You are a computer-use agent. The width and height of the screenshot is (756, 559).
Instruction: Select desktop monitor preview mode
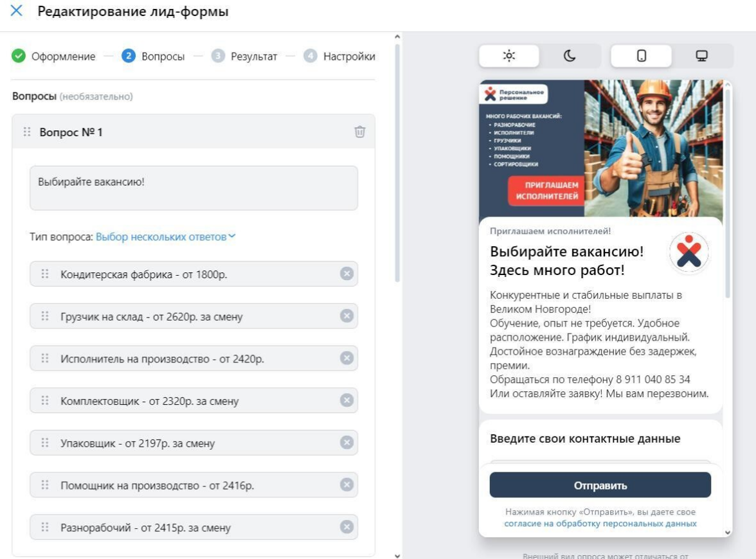pyautogui.click(x=701, y=56)
